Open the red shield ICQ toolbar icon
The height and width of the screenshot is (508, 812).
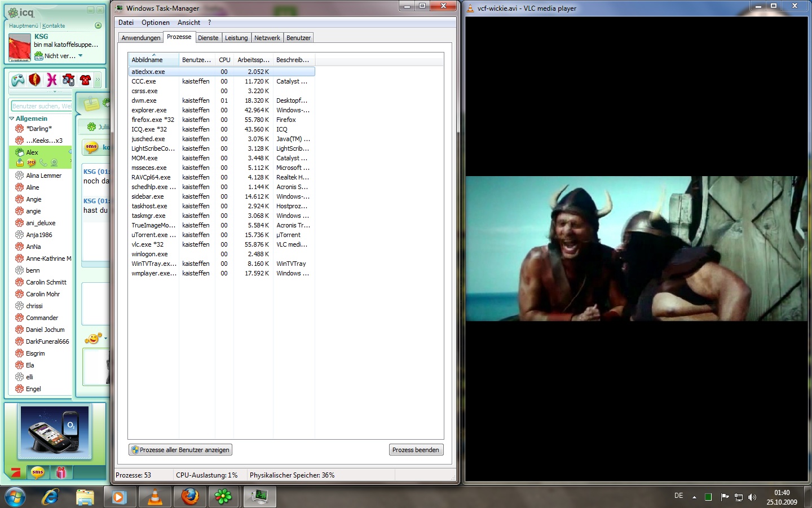(x=35, y=80)
